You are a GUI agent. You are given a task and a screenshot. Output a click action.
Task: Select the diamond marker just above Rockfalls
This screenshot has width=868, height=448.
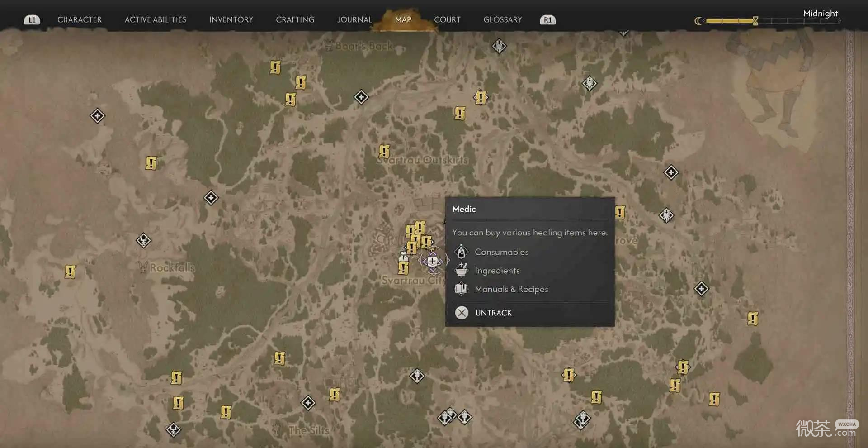coord(143,240)
